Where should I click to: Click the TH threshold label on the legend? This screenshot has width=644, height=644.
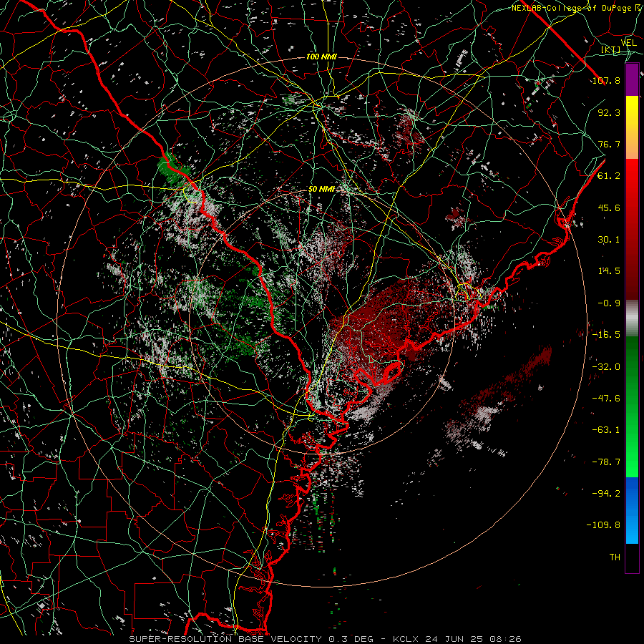[x=615, y=557]
